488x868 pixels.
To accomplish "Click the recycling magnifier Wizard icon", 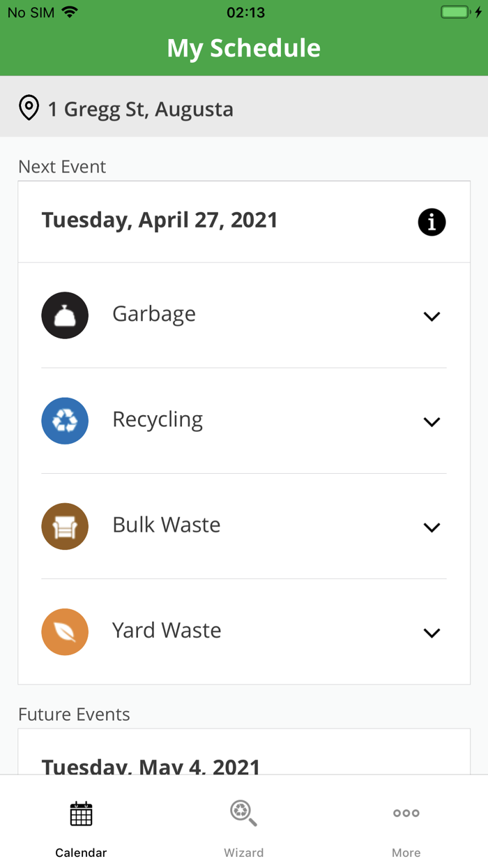I will [243, 813].
